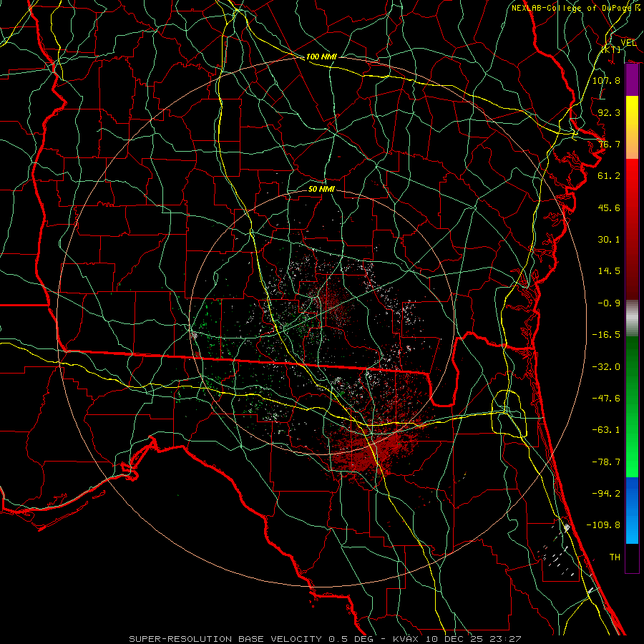Click the VEL legend title
The height and width of the screenshot is (644, 644).
[x=628, y=43]
